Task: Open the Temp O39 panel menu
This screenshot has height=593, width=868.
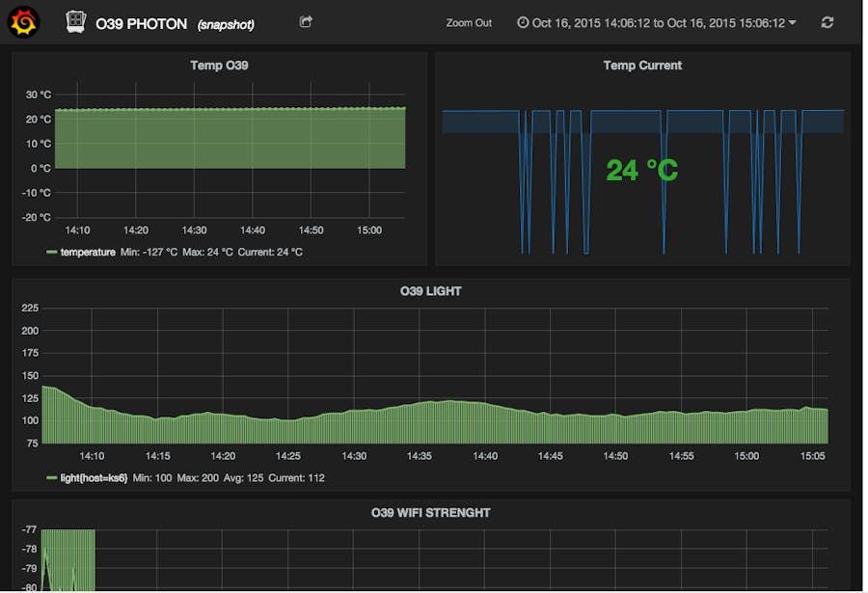Action: [x=219, y=66]
